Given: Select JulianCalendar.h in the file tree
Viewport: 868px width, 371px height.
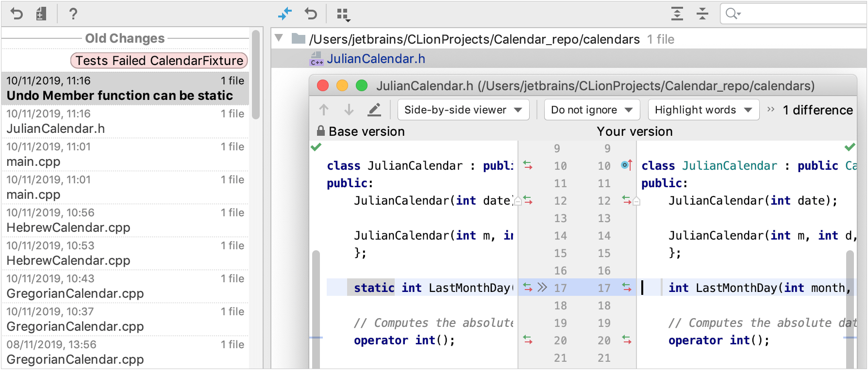Looking at the screenshot, I should (375, 59).
